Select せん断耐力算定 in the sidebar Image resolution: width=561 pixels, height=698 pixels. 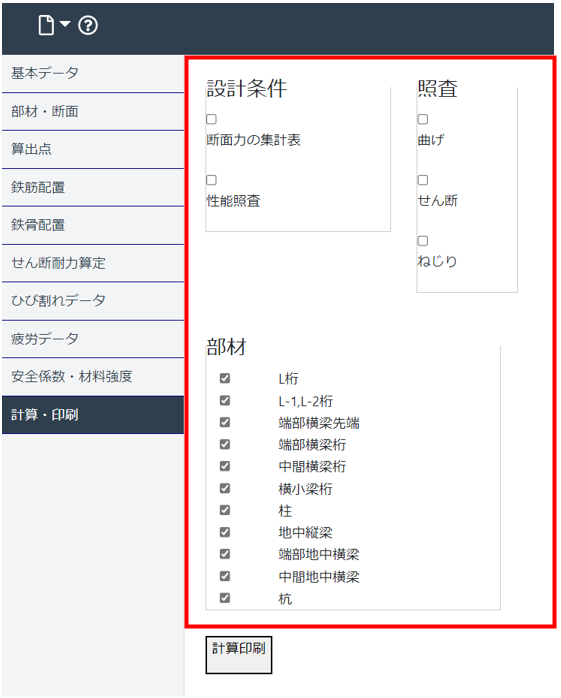pos(93,263)
